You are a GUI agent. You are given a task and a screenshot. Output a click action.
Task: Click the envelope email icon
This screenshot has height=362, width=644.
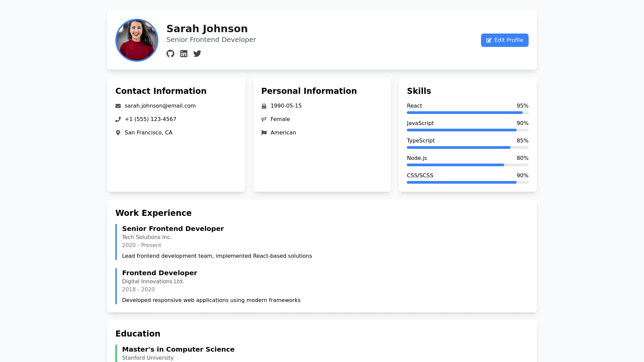click(x=118, y=106)
